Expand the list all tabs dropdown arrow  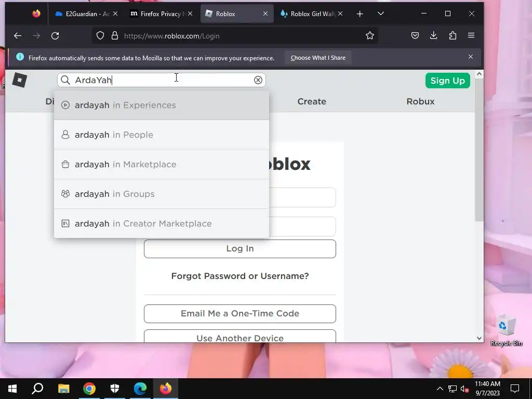(x=381, y=14)
